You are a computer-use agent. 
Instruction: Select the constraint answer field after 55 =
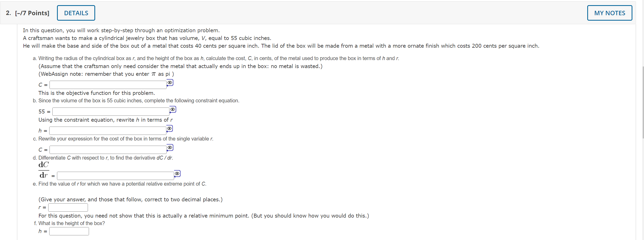111,111
